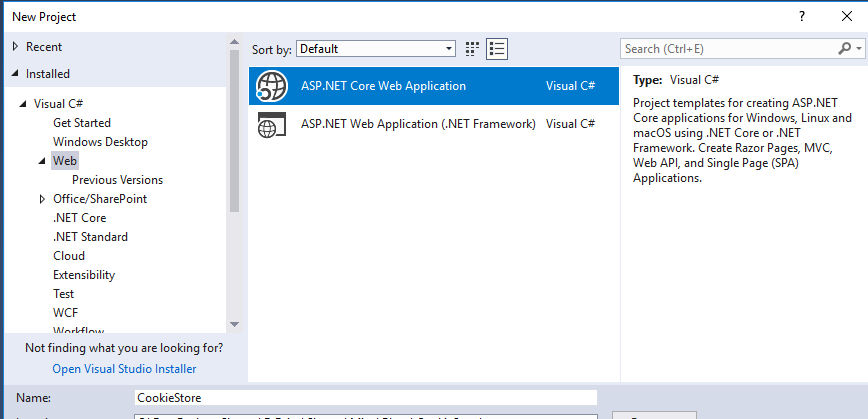Select the .NET Standard category
The height and width of the screenshot is (419, 868).
click(90, 236)
